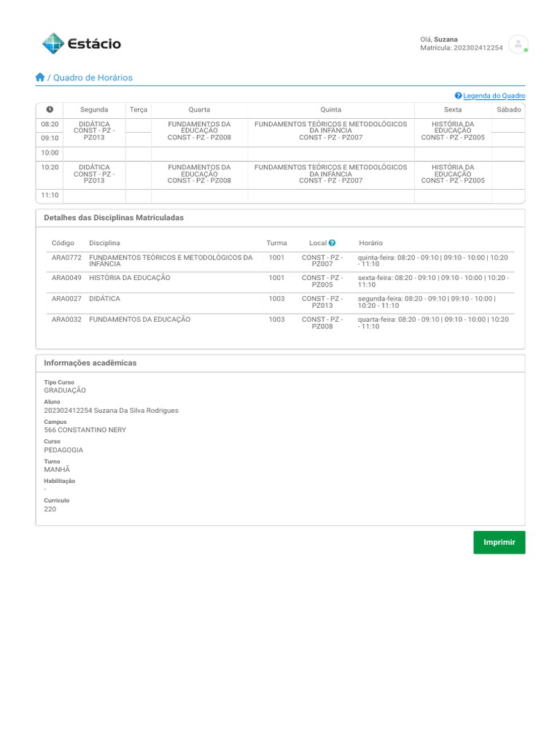Click Thursday FUNDAMENTOS TEÓRICOS cell at 08:20
The width and height of the screenshot is (560, 747).
[330, 131]
